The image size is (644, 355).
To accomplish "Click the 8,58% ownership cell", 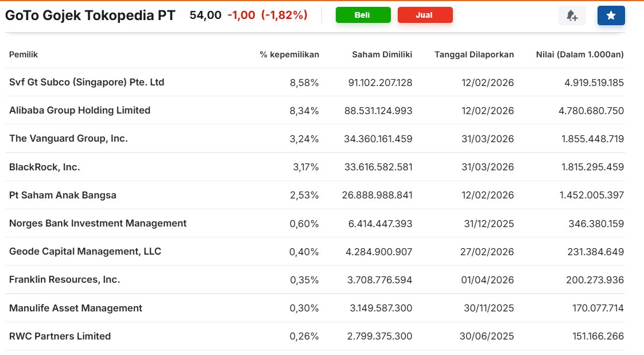I will tap(304, 83).
